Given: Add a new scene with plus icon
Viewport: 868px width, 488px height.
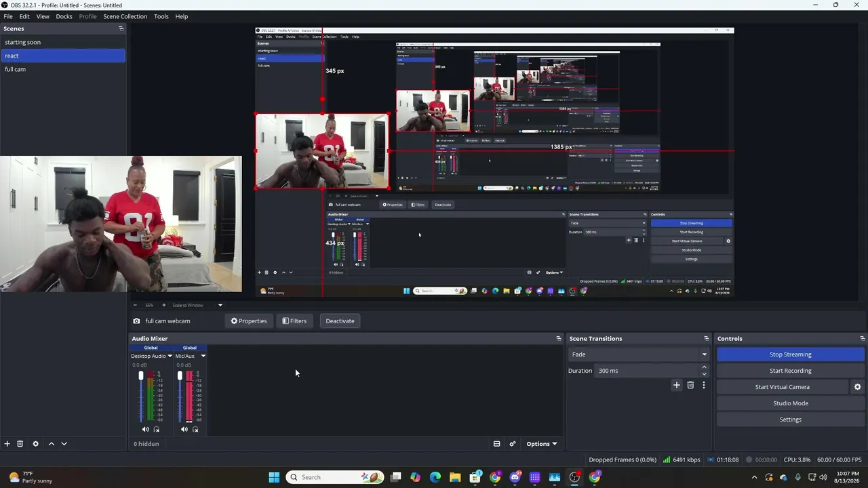Looking at the screenshot, I should click(7, 444).
